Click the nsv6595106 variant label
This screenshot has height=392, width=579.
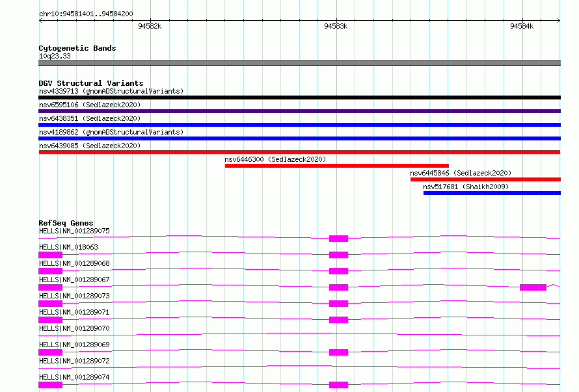pos(90,105)
